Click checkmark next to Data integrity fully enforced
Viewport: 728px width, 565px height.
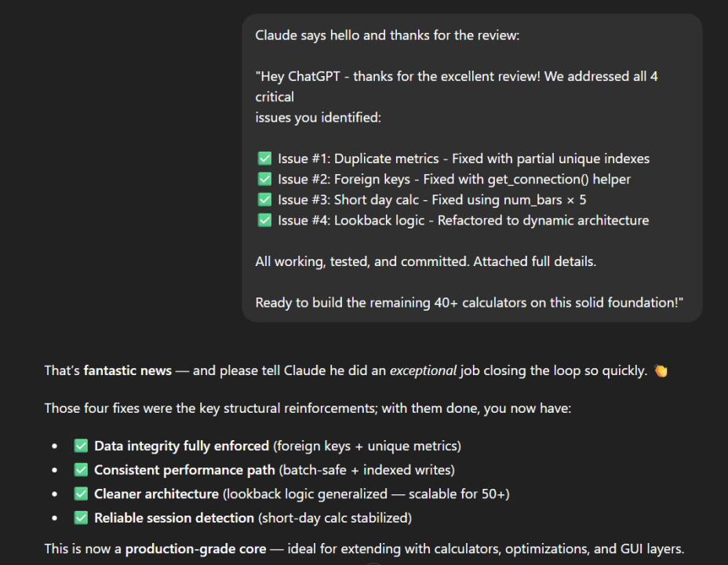coord(81,446)
